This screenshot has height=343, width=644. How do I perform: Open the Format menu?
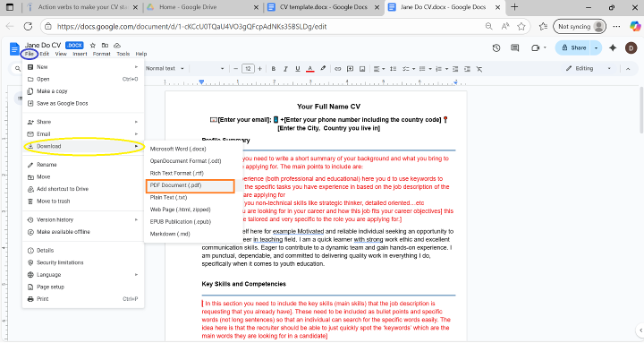pos(101,54)
